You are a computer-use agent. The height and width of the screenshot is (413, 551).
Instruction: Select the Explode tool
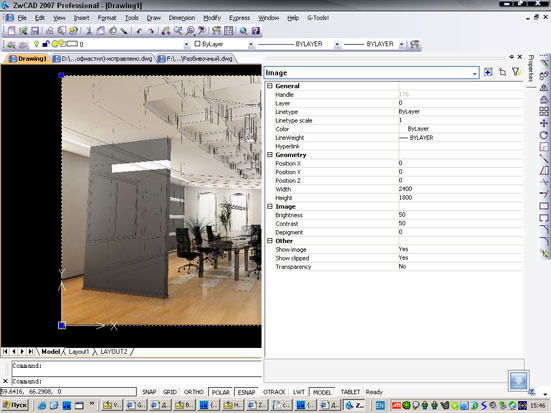(544, 253)
